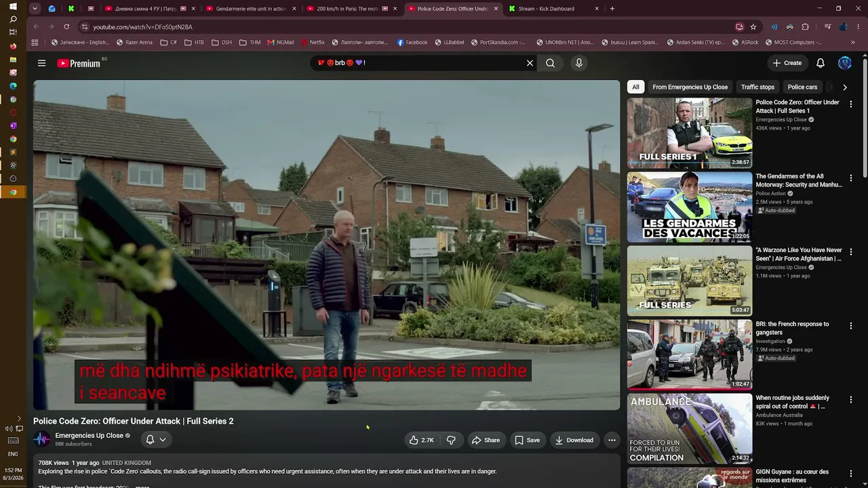868x488 pixels.
Task: Open options for Ambulance routine jobs video
Action: 851,400
